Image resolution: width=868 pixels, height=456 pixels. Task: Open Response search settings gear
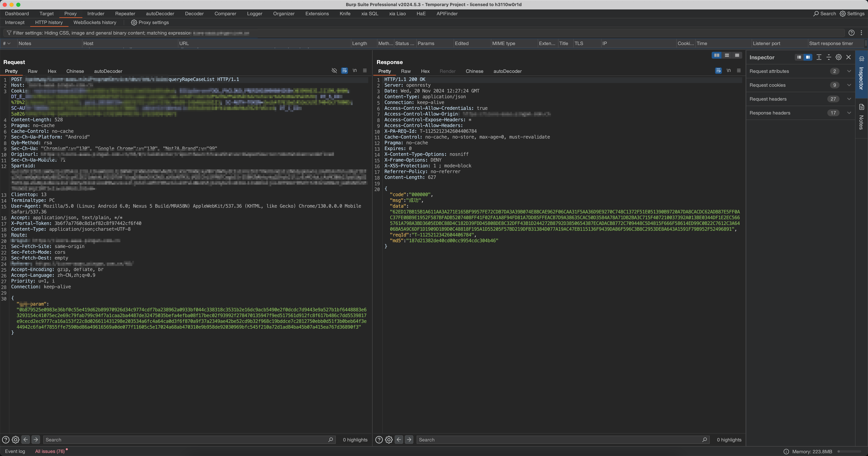[x=389, y=440]
